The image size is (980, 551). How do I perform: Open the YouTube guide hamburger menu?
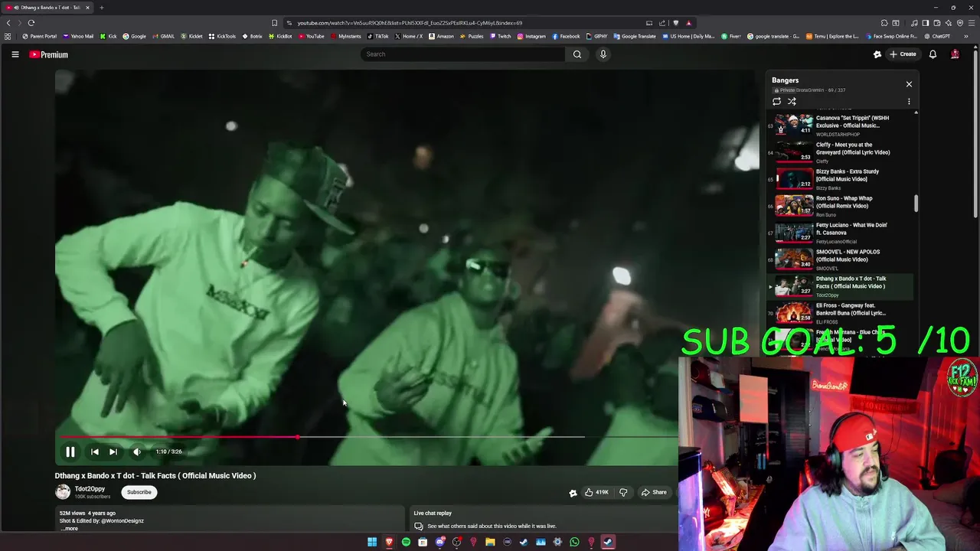point(15,54)
